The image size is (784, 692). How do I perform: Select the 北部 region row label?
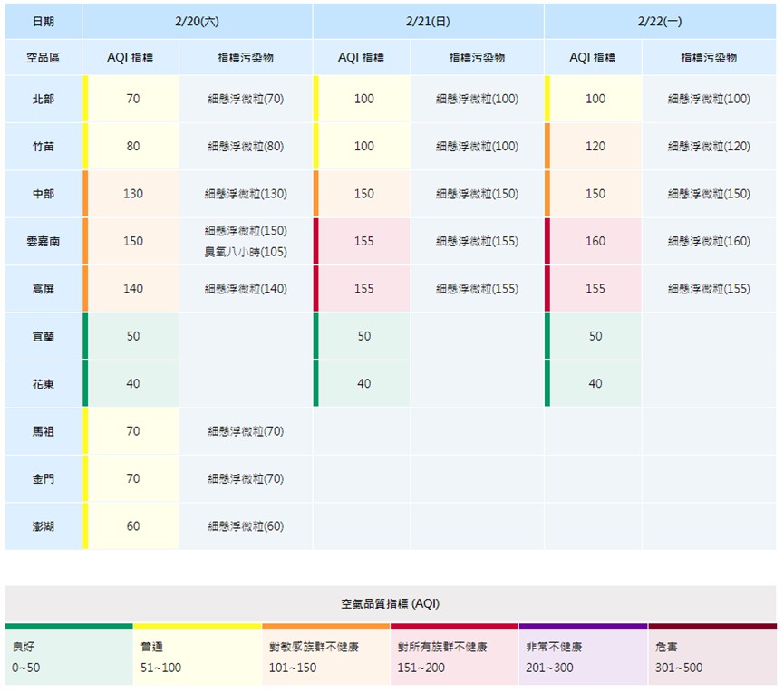coord(43,99)
